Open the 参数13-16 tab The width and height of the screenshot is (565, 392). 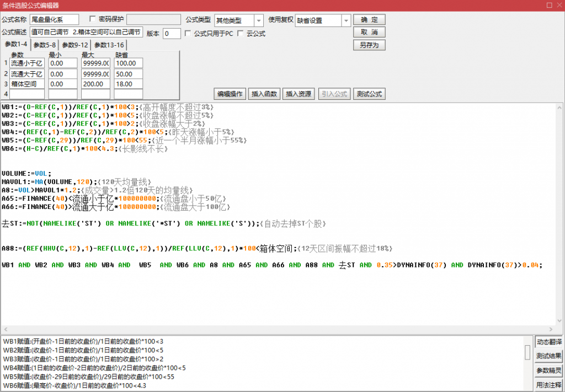point(109,45)
